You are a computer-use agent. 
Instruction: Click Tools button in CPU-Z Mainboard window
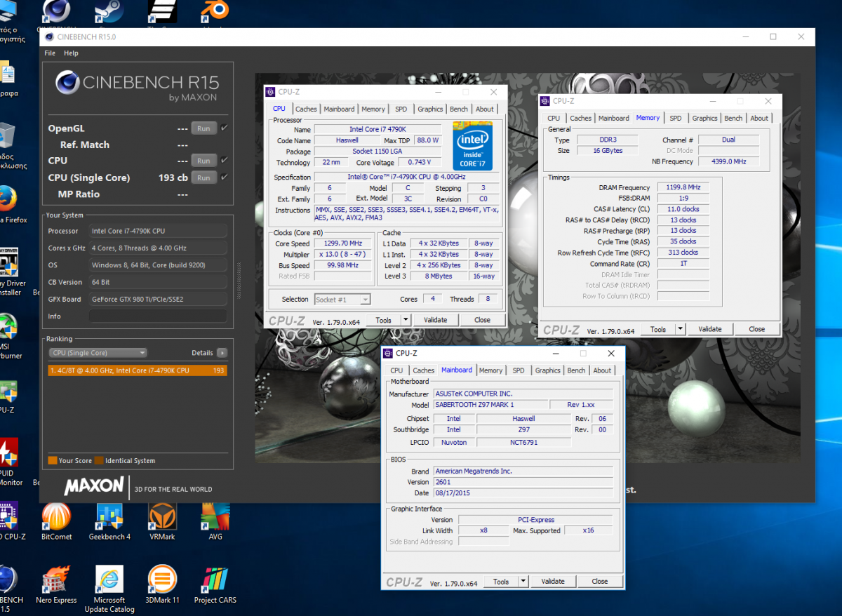pos(501,582)
